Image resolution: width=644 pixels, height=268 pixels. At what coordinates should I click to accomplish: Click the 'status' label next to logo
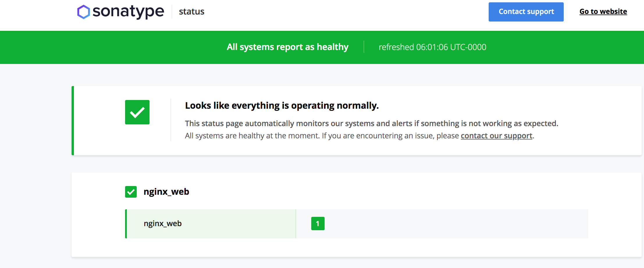tap(192, 12)
